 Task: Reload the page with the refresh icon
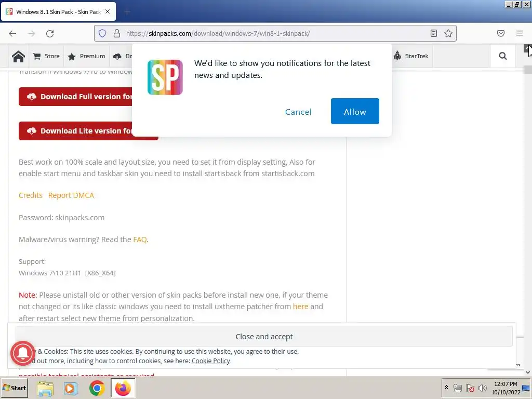pos(50,33)
